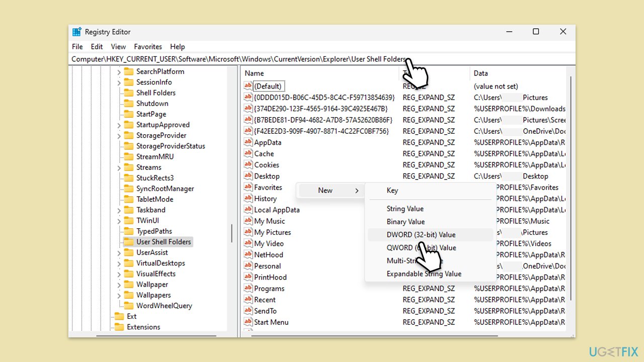Click the TypedPaths folder icon
The image size is (644, 362).
click(x=128, y=231)
